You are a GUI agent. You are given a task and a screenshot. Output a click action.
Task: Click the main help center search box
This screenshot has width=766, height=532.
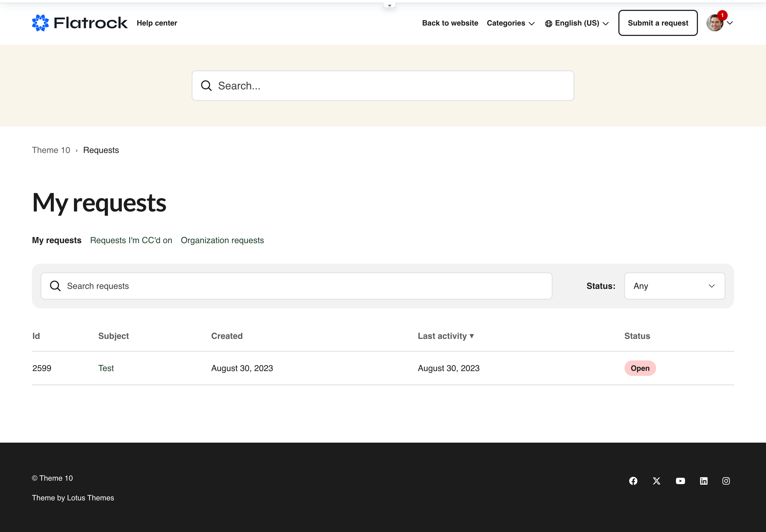click(383, 86)
